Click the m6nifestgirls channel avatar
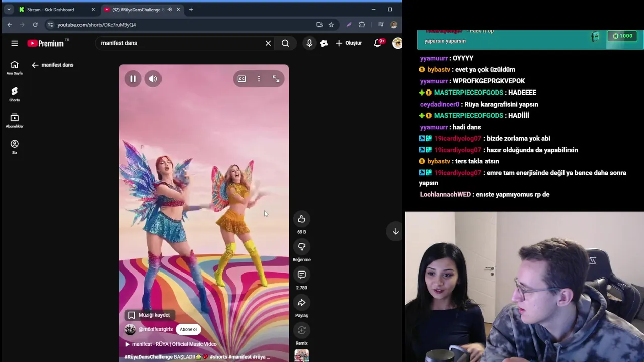 point(130,329)
